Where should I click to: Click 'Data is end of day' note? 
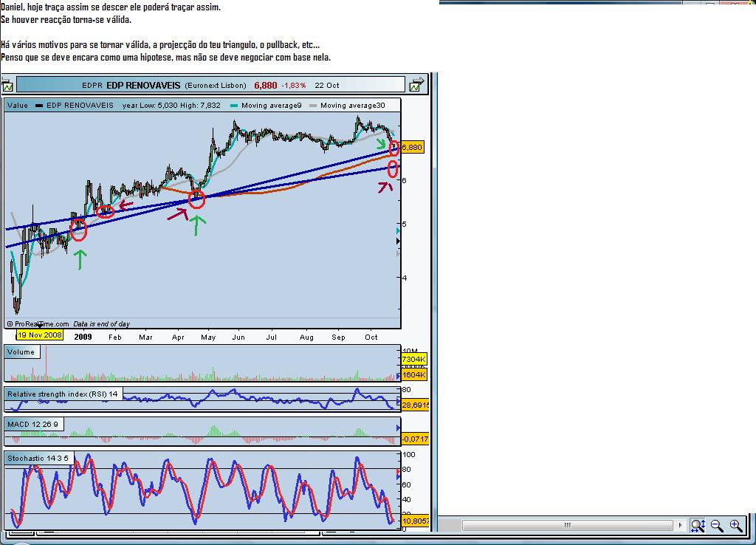click(x=102, y=324)
